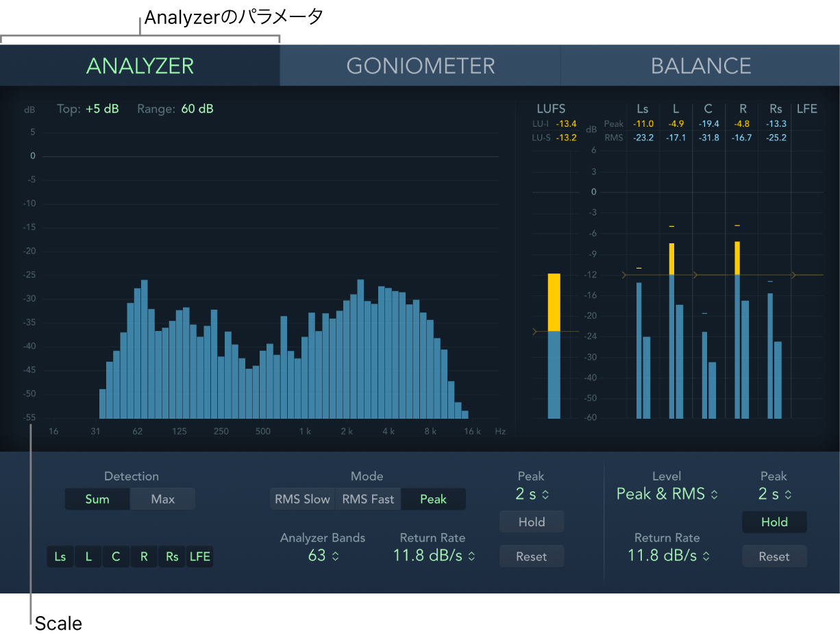The width and height of the screenshot is (840, 638).
Task: Select Sum detection mode
Action: pyautogui.click(x=97, y=499)
